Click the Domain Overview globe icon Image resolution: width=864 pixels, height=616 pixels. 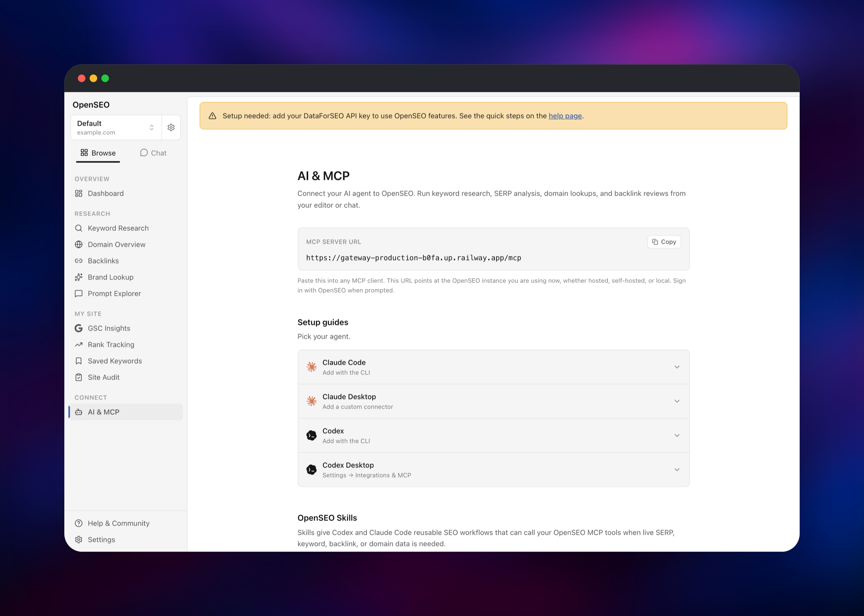tap(79, 245)
